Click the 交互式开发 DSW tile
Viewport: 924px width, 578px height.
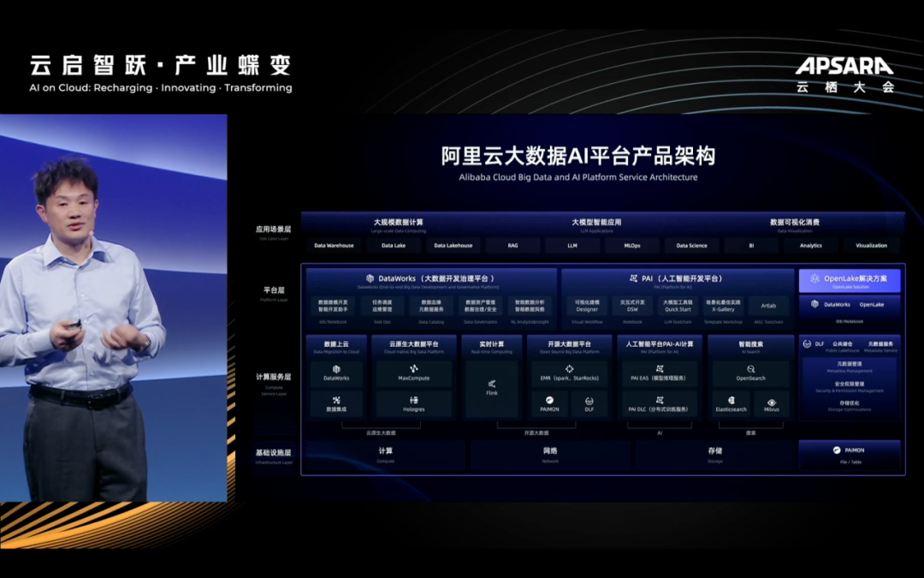(632, 306)
